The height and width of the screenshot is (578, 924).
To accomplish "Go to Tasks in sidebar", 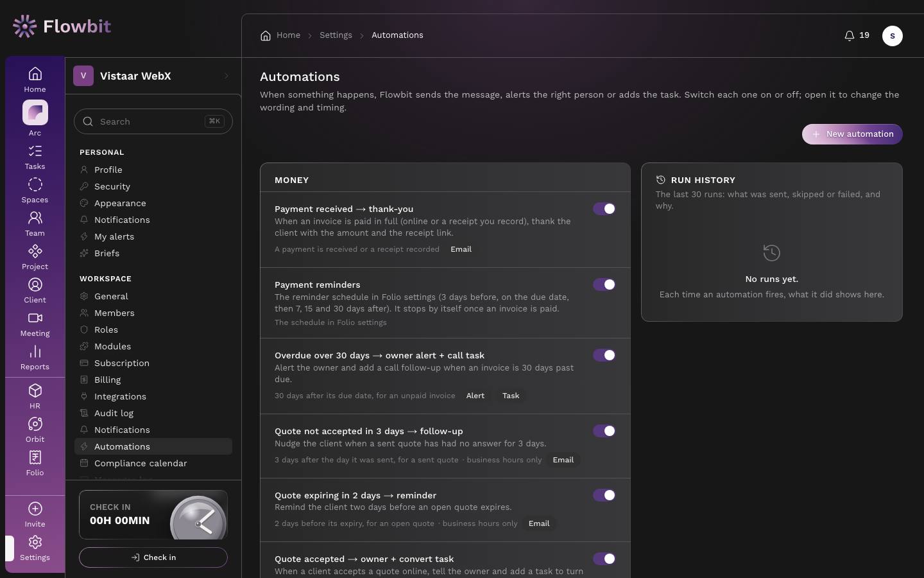I will pos(35,157).
